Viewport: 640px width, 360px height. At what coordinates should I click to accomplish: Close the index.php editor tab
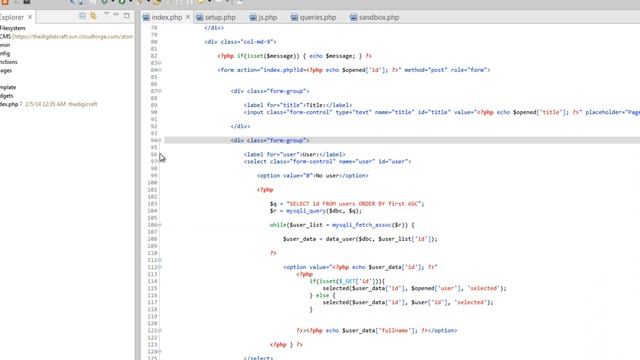tap(188, 17)
